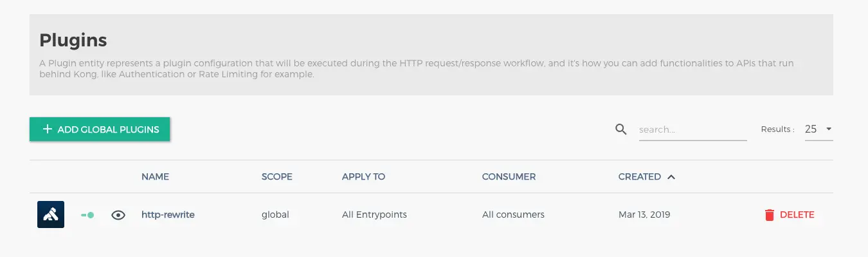Open the Results per page dropdown arrow

(829, 129)
